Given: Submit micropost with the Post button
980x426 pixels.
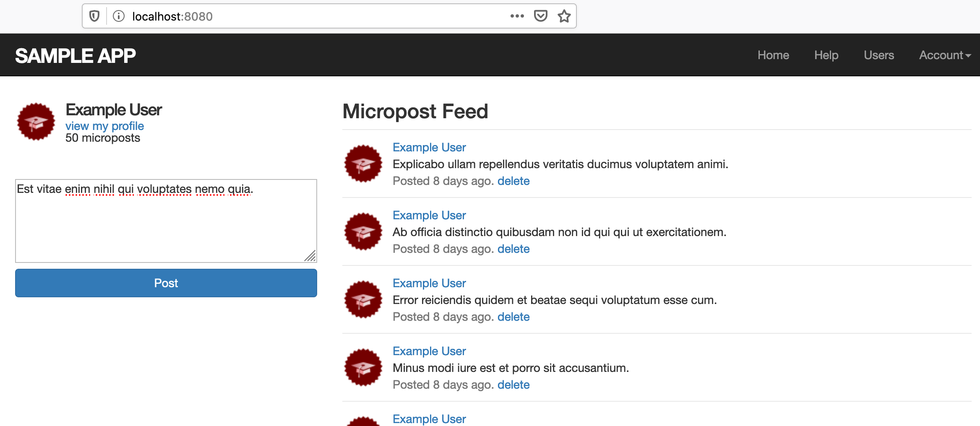Looking at the screenshot, I should coord(166,283).
